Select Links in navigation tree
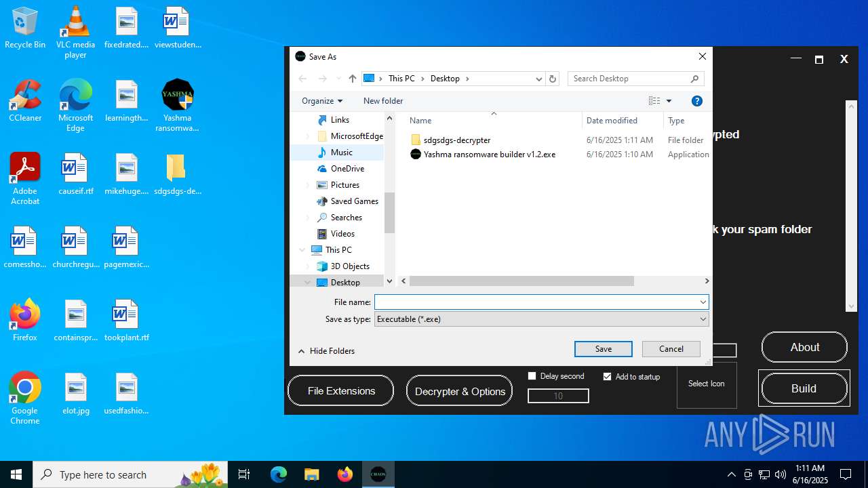This screenshot has width=868, height=488. click(340, 120)
